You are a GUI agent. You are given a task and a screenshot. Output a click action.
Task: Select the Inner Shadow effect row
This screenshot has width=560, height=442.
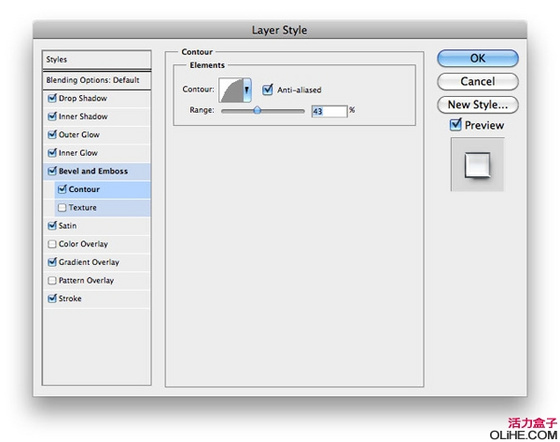(96, 116)
